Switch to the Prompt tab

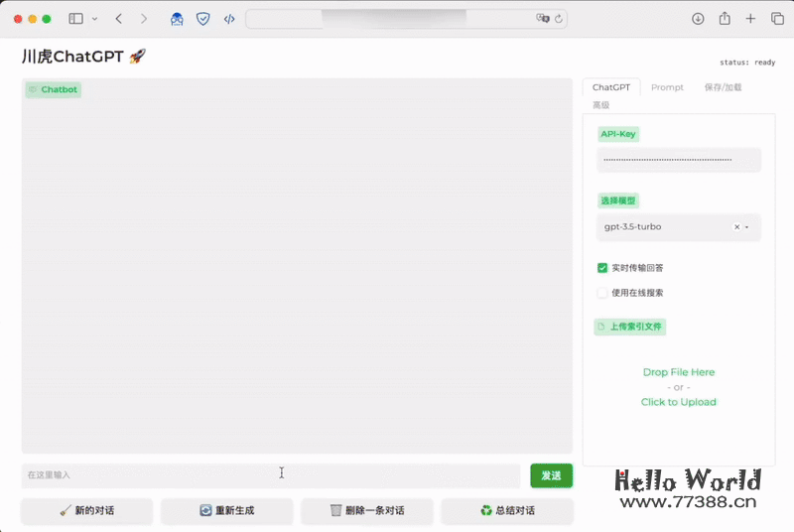coord(667,87)
